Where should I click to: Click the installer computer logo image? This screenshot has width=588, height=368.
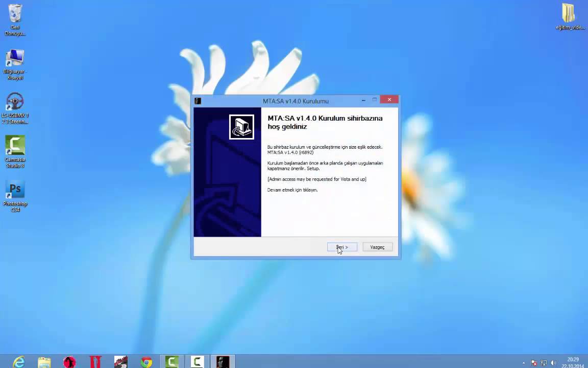tap(241, 127)
